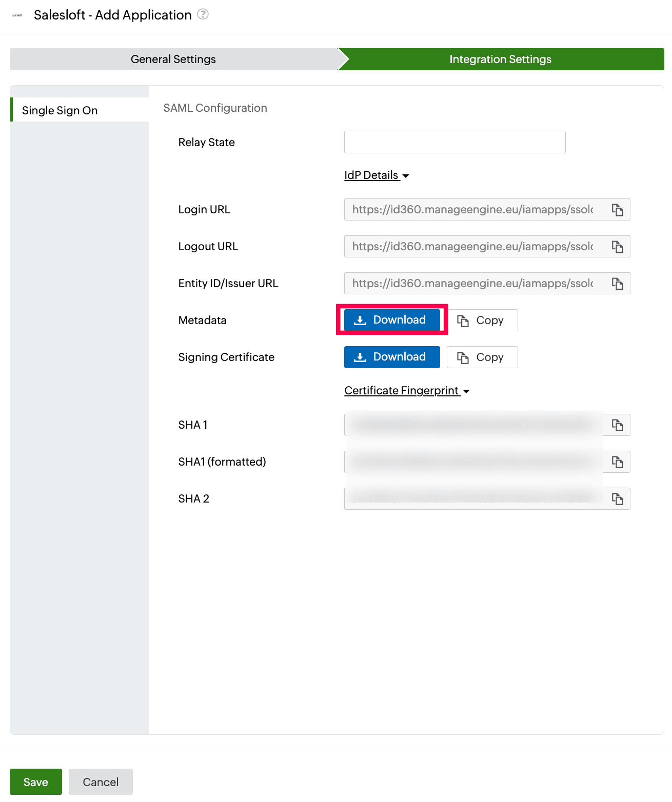Select Single Sign On in the sidebar
The image size is (672, 802).
(60, 110)
